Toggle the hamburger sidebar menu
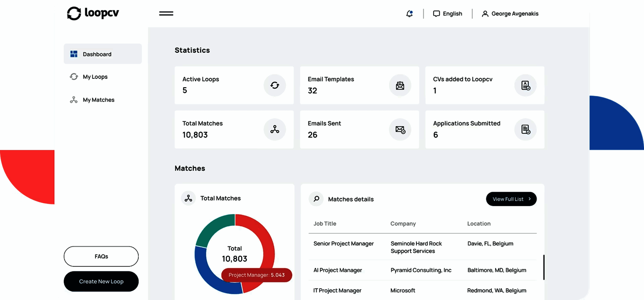 tap(166, 13)
